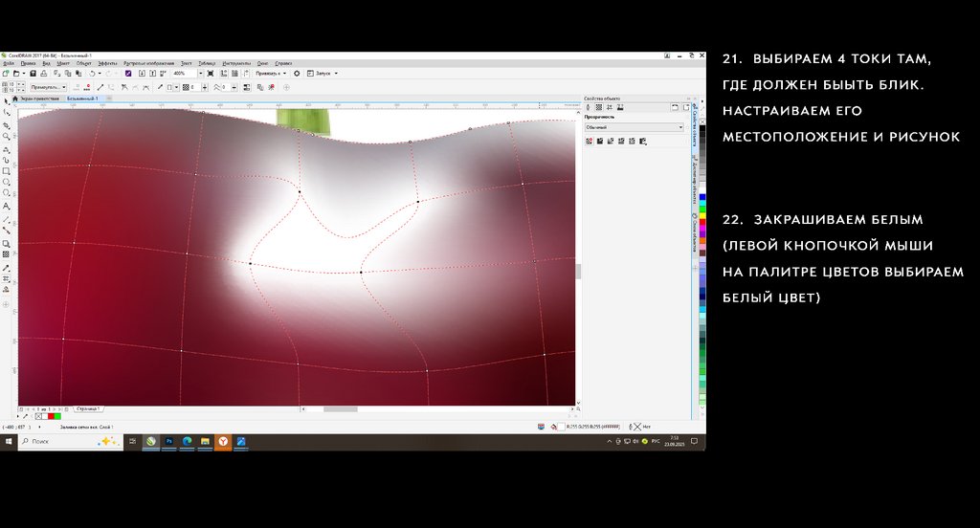
Task: Expand the transparency merge mode dropdown
Action: click(x=680, y=127)
